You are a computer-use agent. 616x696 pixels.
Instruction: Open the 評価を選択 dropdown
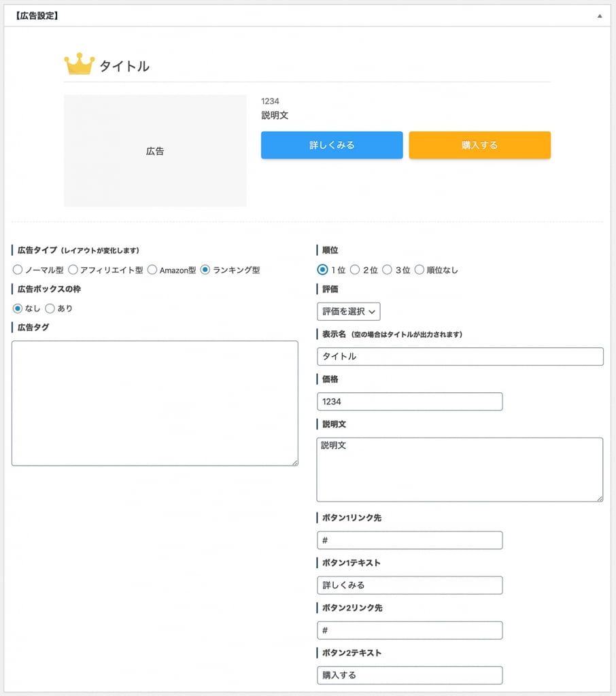(x=349, y=311)
